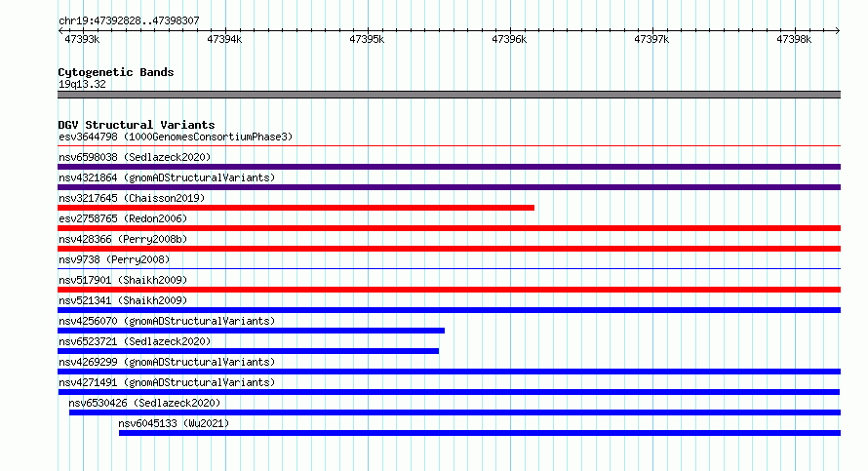Viewport: 868px width, 471px height.
Task: Click the esv3644798 1000GenomesConsortiumPhase3 variant label
Action: [x=176, y=137]
